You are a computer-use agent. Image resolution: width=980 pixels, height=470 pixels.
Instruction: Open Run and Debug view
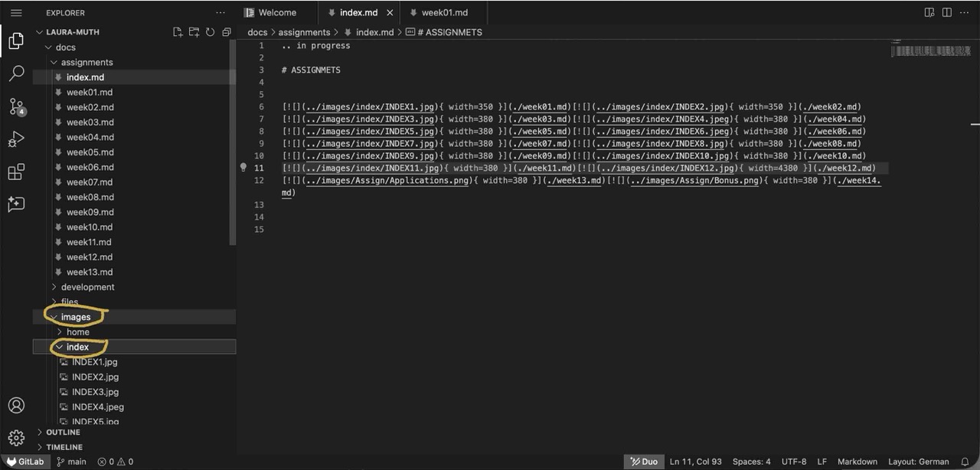pyautogui.click(x=16, y=139)
